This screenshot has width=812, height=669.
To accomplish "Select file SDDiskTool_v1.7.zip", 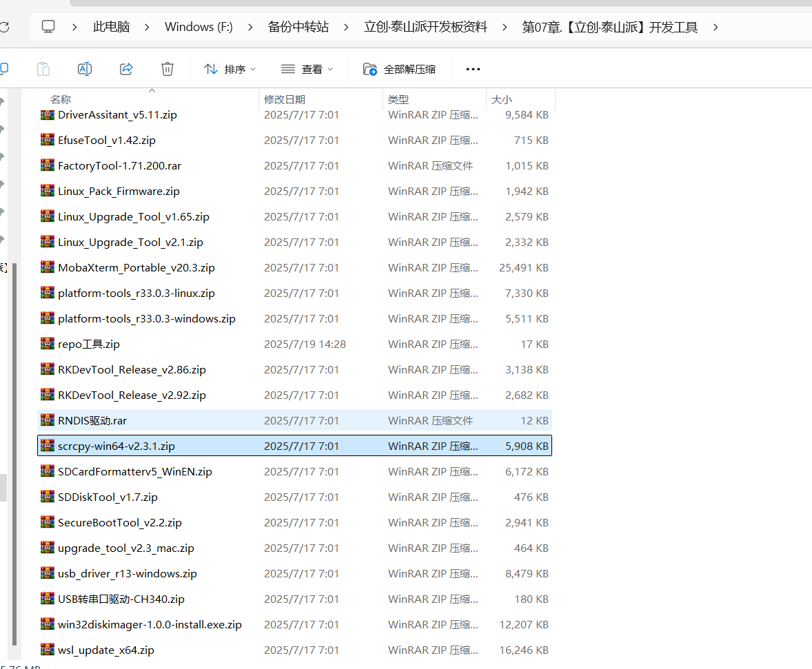I will click(294, 497).
